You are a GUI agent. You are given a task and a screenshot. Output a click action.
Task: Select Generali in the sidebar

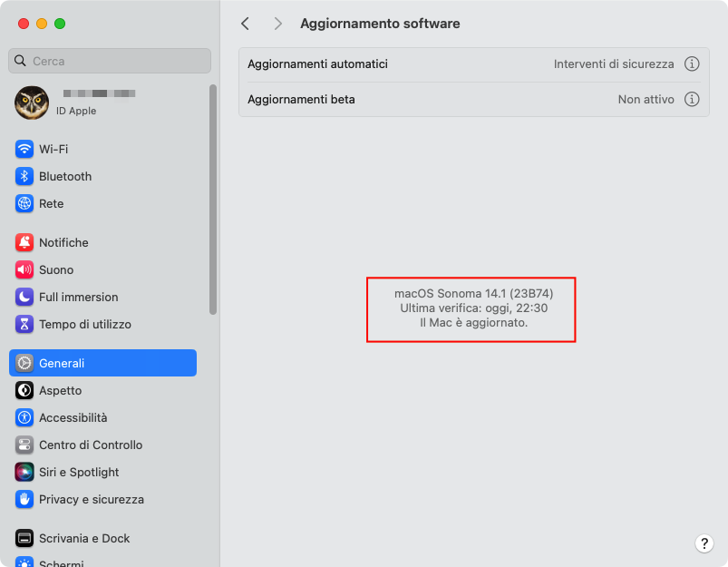103,363
